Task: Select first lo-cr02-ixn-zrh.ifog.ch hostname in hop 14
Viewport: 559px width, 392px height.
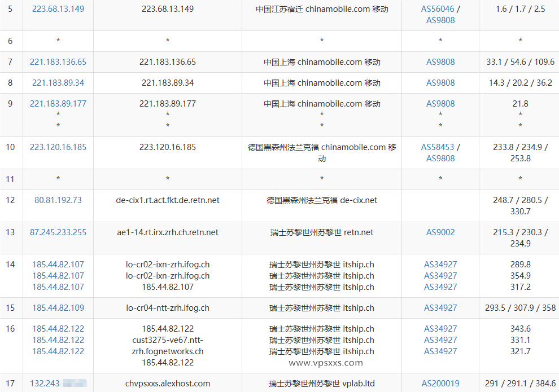Action: point(168,265)
